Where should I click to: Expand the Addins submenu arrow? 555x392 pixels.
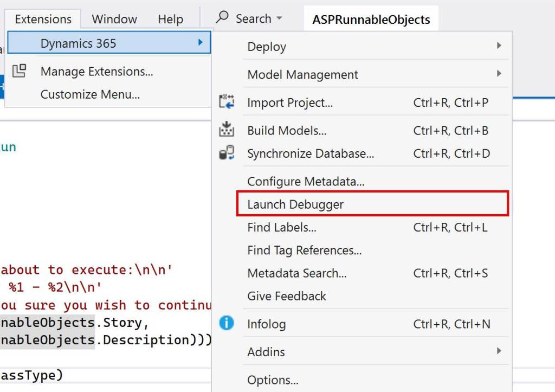tap(499, 351)
